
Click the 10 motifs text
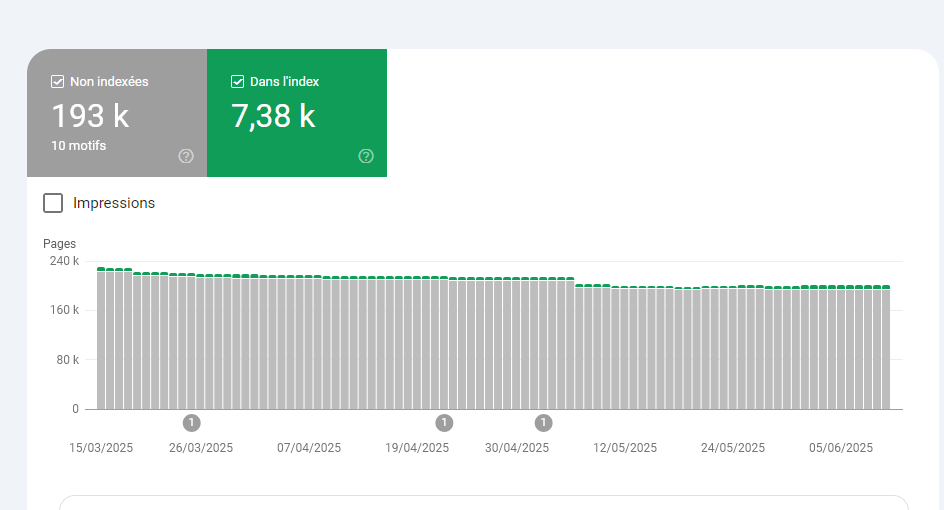79,146
